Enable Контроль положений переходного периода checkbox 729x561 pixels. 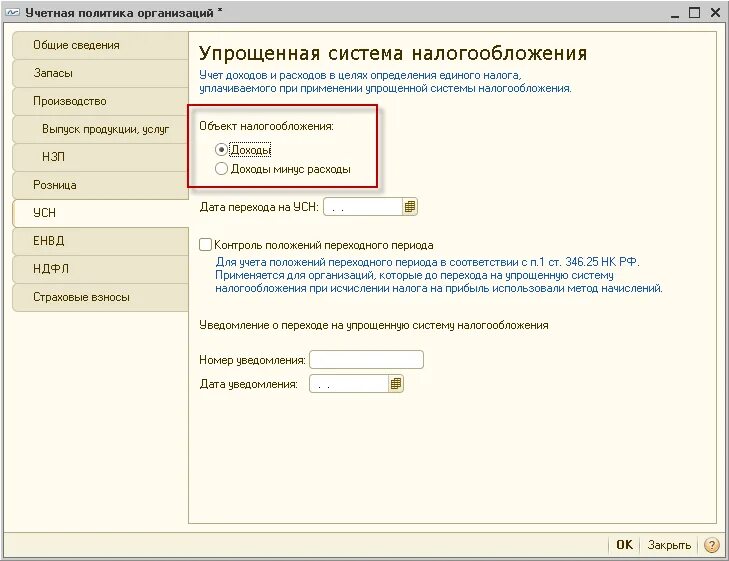click(205, 245)
